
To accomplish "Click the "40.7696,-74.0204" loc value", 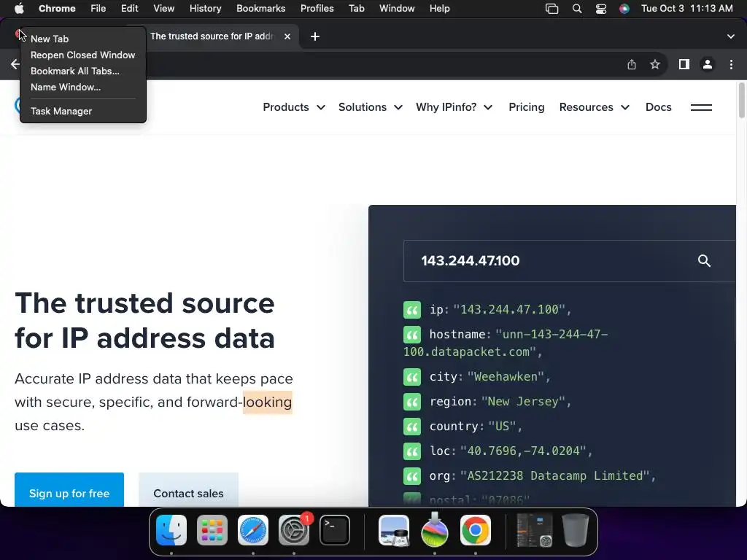I will pos(523,451).
